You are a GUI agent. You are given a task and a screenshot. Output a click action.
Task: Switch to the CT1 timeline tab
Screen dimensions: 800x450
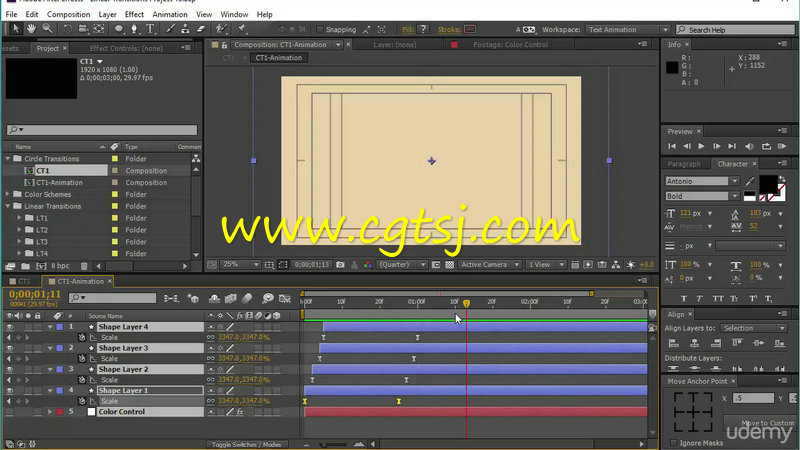[x=21, y=281]
